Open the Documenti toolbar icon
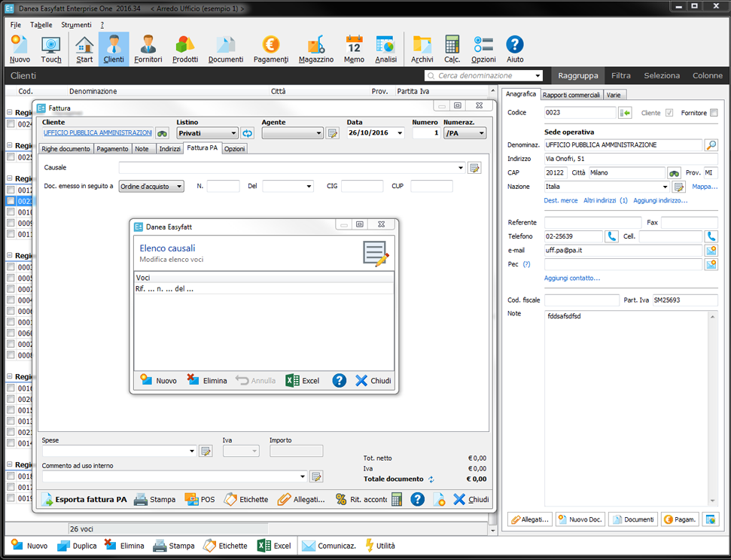The height and width of the screenshot is (560, 731). tap(226, 49)
